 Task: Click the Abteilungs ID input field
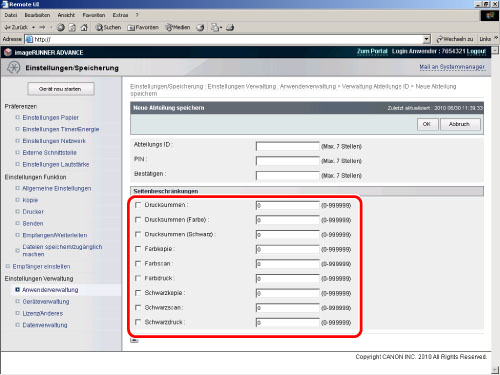tap(288, 146)
